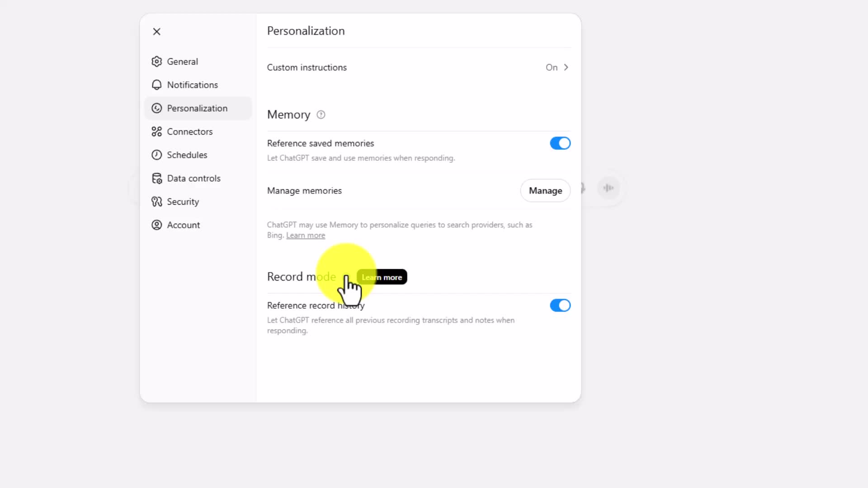This screenshot has width=868, height=488.
Task: Click the General gear icon
Action: [156, 61]
